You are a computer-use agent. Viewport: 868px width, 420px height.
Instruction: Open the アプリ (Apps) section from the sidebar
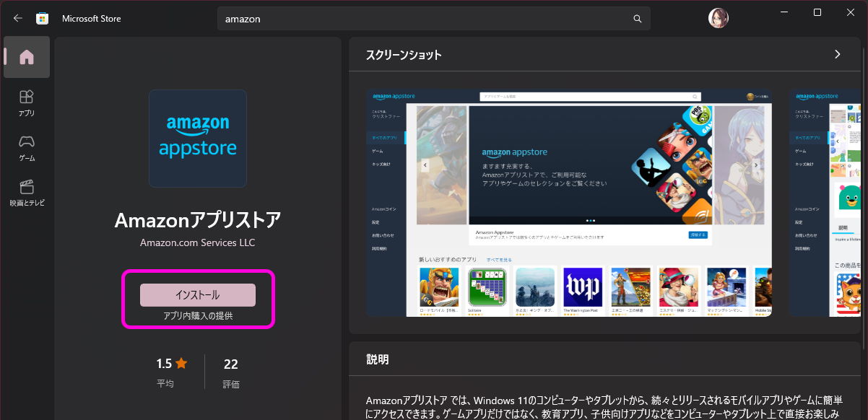coord(26,101)
